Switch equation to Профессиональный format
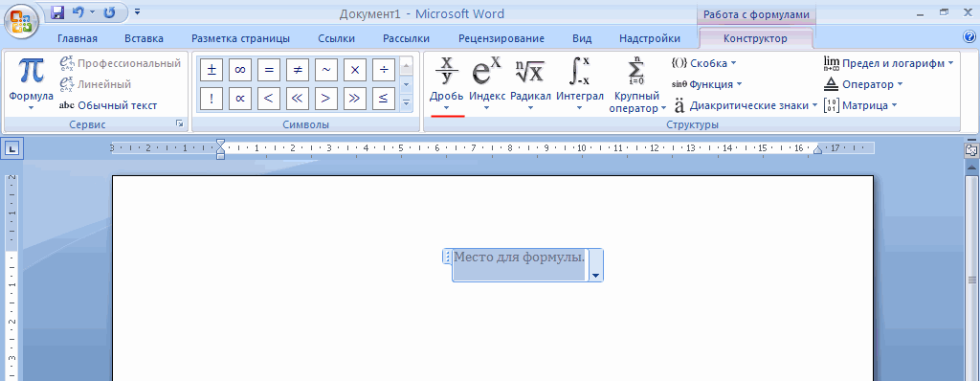 click(120, 63)
